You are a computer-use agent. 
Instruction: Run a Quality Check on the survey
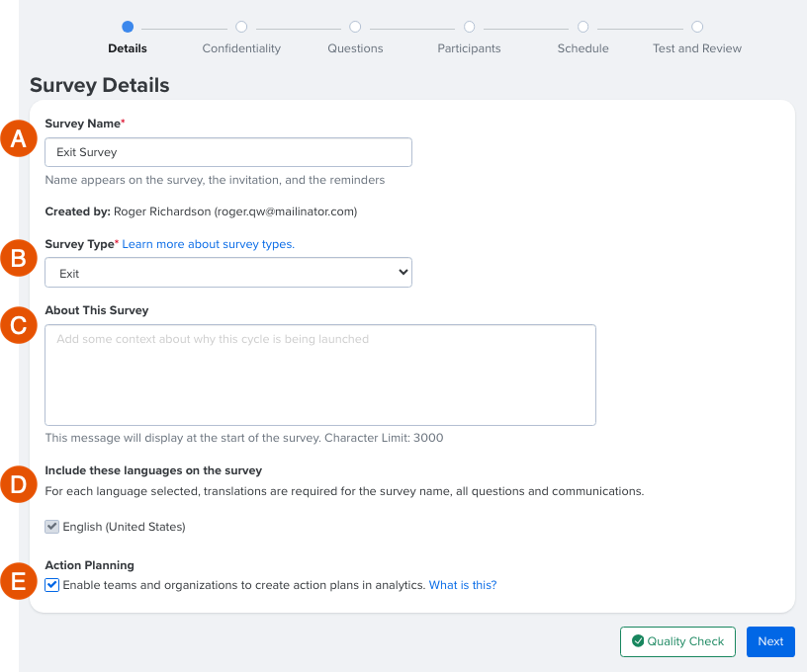677,641
